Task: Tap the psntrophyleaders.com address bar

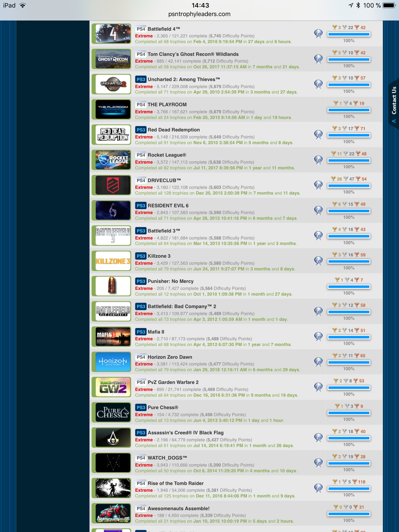Action: tap(199, 14)
